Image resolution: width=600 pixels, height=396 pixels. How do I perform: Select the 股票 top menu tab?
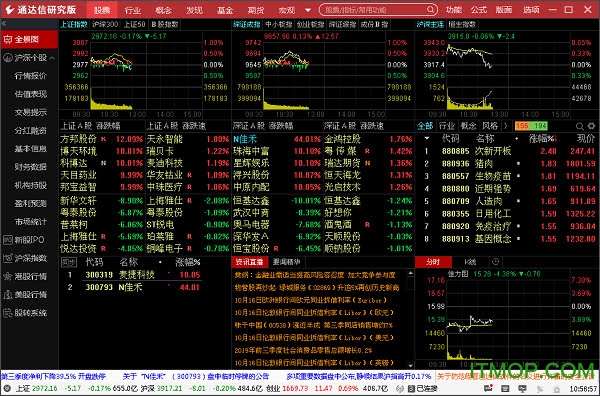pyautogui.click(x=102, y=10)
